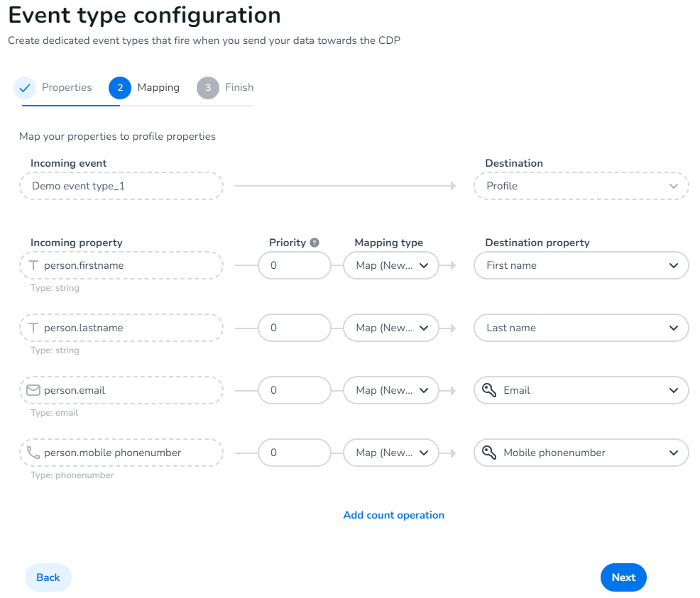
Task: Click the envelope icon beside person.email
Action: coord(33,390)
